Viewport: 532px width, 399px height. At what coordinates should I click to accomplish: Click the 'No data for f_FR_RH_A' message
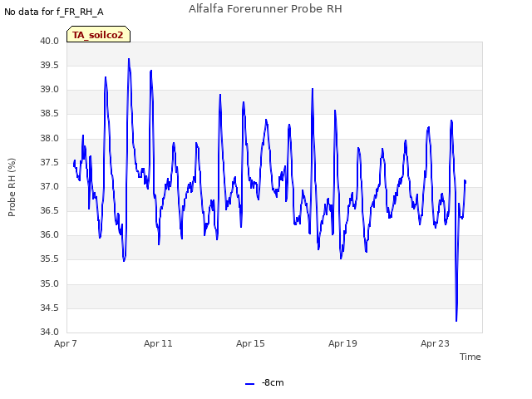pos(53,12)
